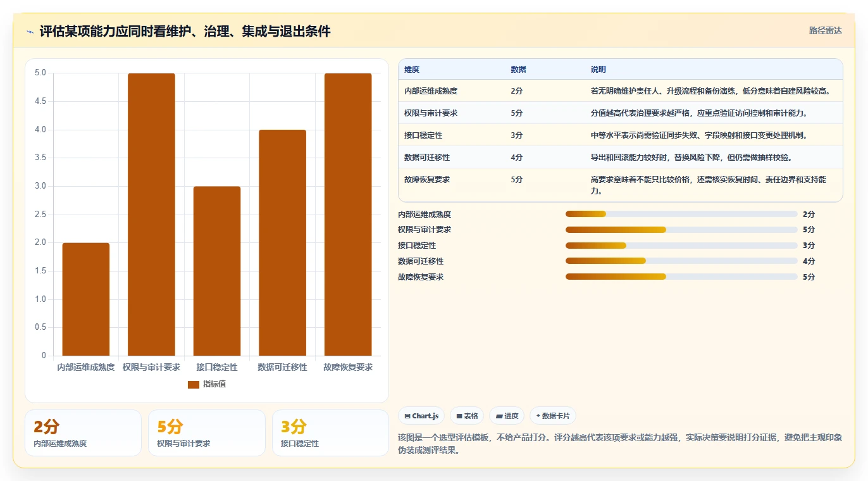The width and height of the screenshot is (868, 481).
Task: Click the 说明 column header
Action: tap(598, 70)
